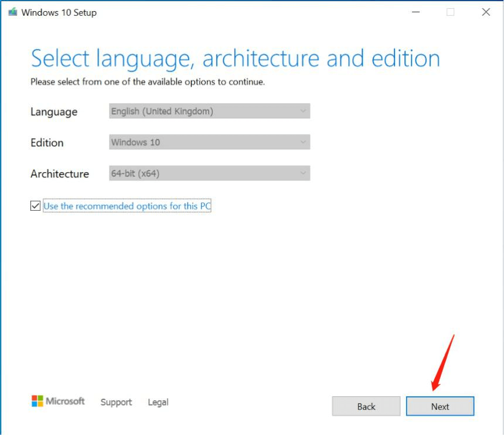Click the Architecture field label
Viewport: 504px width, 435px height.
(60, 174)
